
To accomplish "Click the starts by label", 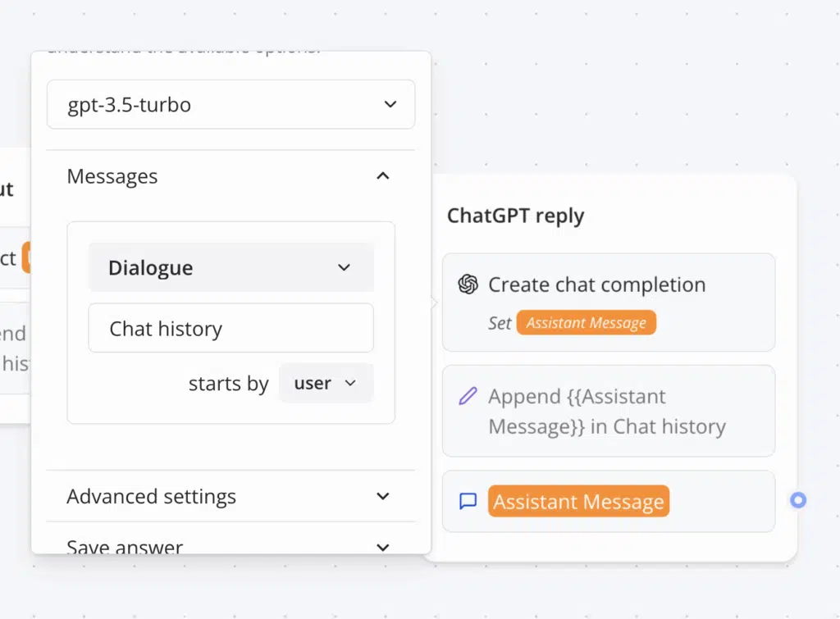I will point(228,384).
